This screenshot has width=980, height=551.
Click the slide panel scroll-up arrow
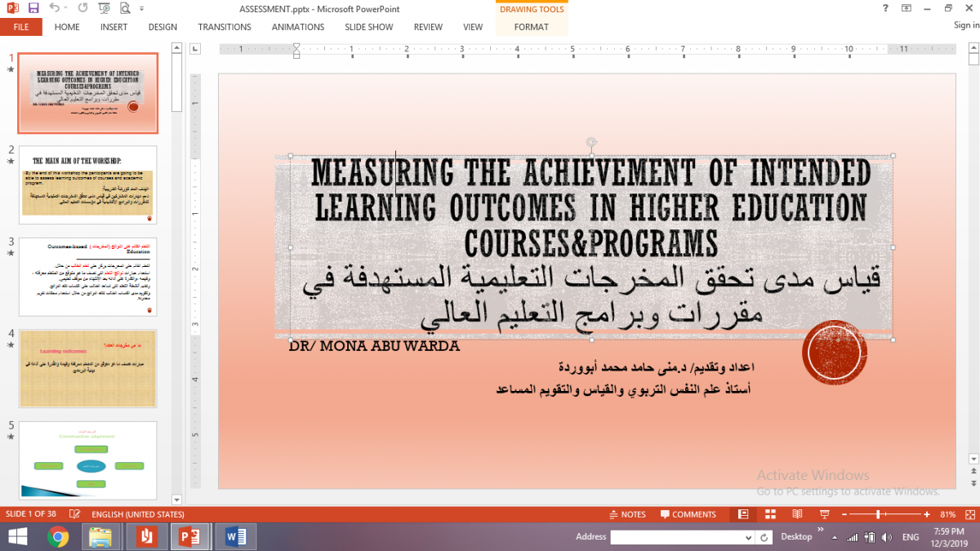[x=176, y=47]
